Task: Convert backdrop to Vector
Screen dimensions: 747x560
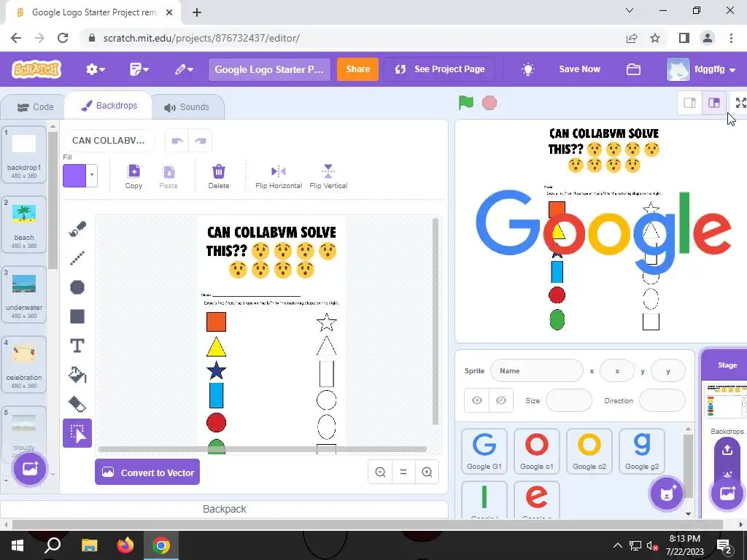Action: click(147, 472)
